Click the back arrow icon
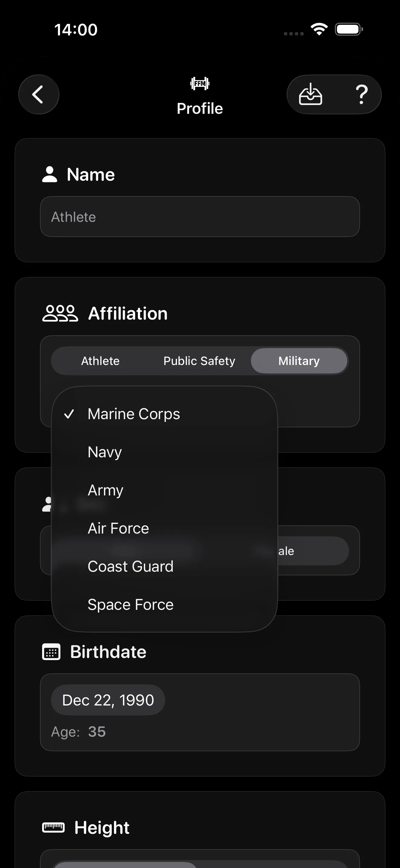Image resolution: width=400 pixels, height=868 pixels. 38,95
